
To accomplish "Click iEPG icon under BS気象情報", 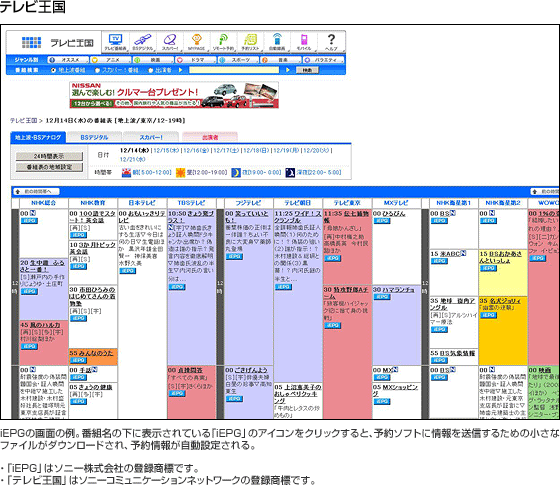I will 439,360.
